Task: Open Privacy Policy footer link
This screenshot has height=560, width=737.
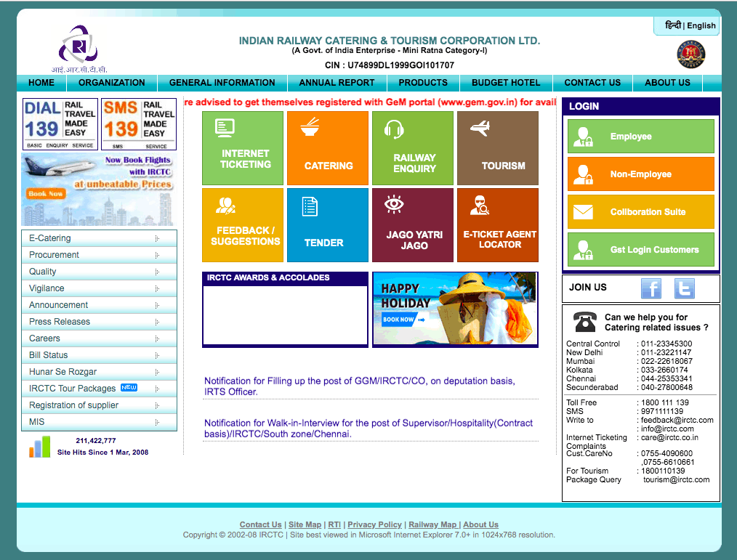Action: click(x=374, y=524)
